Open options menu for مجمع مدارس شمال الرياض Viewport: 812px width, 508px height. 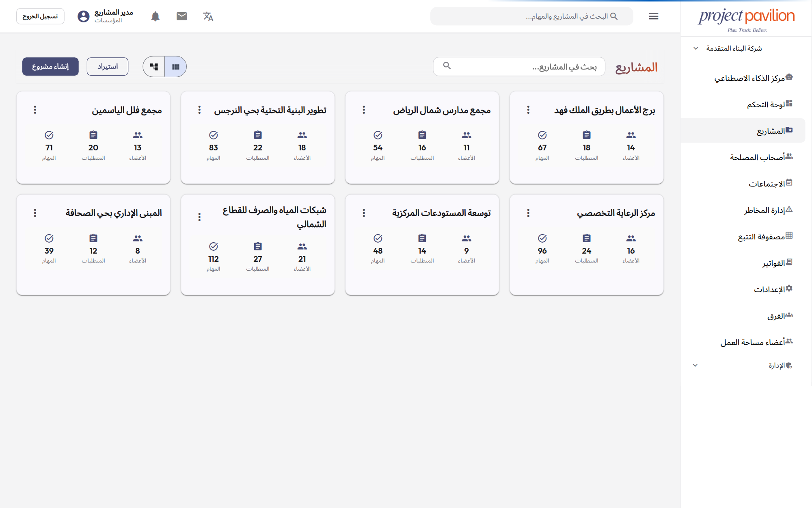364,110
